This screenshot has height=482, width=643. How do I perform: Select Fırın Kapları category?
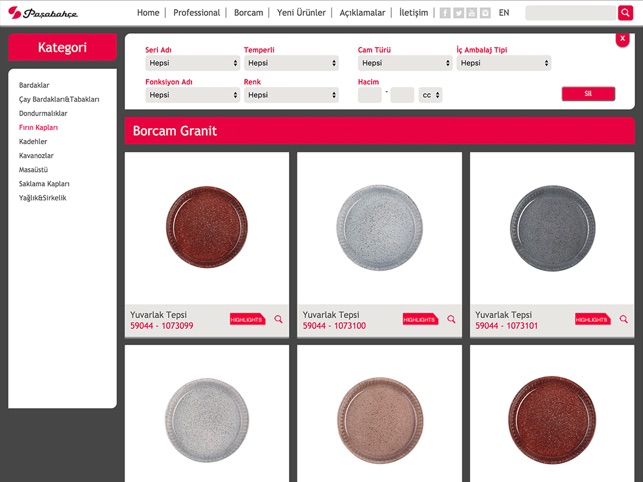(39, 128)
